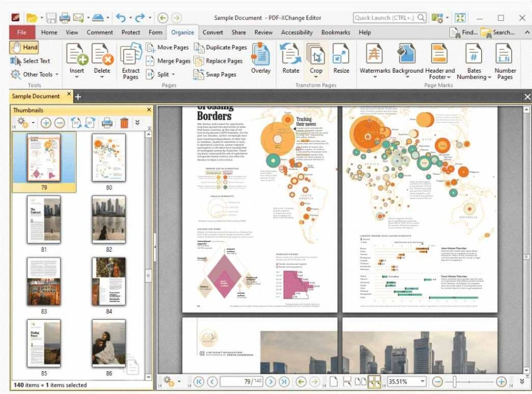Screen dimensions: 532x394
Task: Choose Replace Pages
Action: coord(218,61)
